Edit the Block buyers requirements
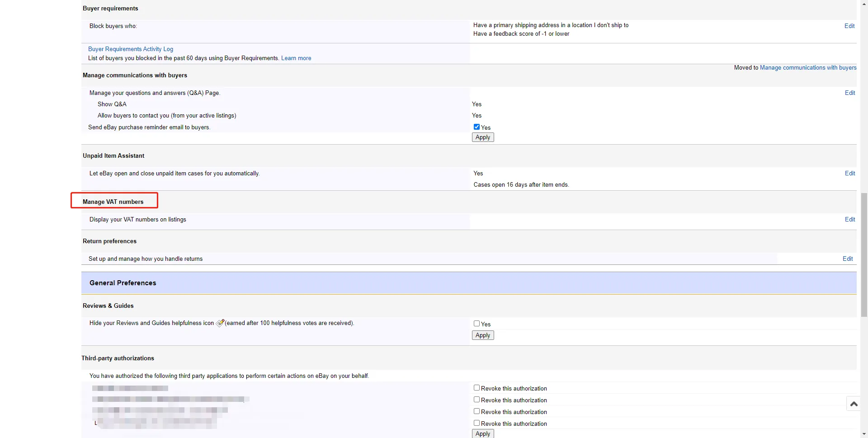 849,26
